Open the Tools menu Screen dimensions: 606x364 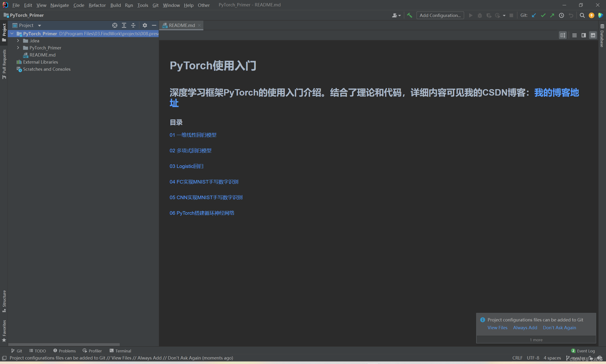(143, 5)
